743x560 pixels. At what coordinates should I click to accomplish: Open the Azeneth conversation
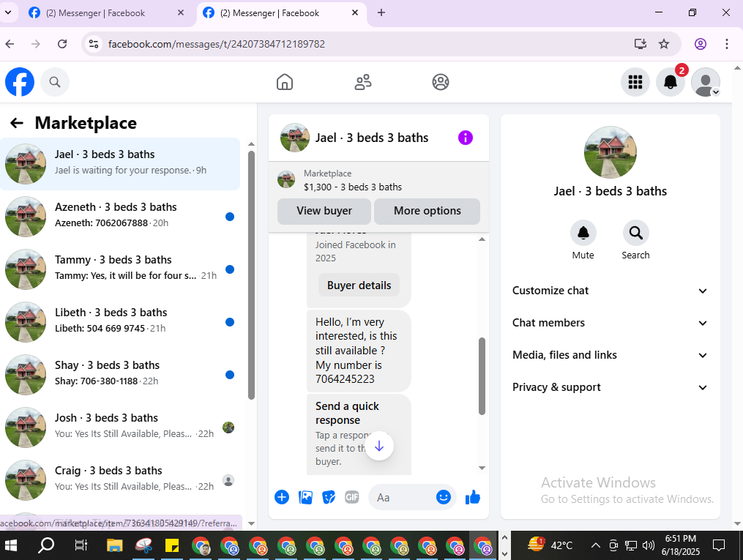coord(120,217)
